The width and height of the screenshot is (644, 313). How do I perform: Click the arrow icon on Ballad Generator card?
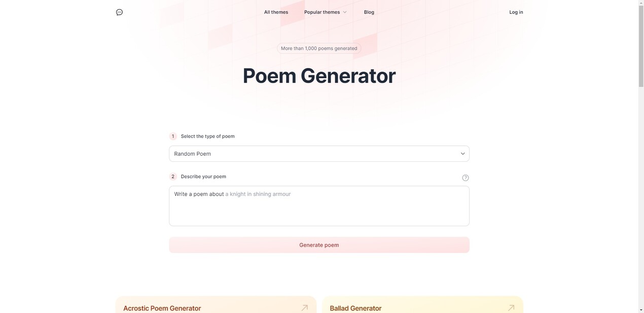point(511,307)
